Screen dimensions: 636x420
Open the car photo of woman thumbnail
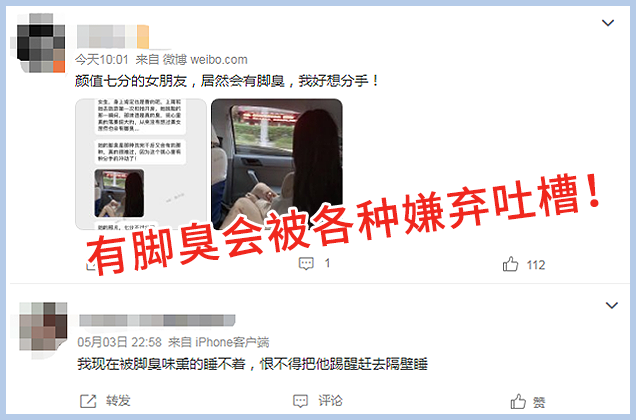tap(277, 164)
